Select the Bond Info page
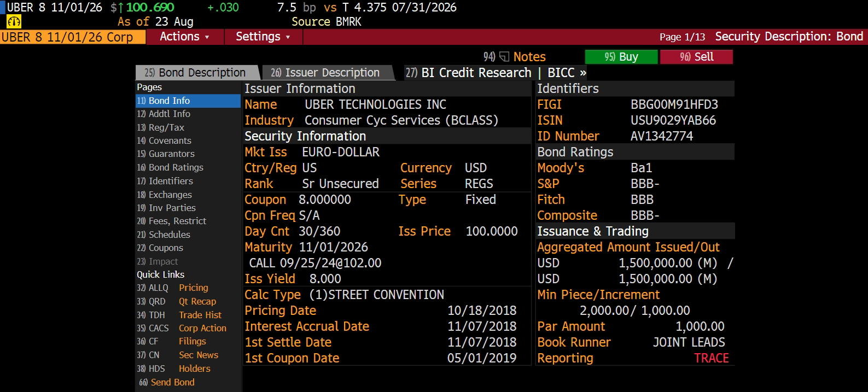Image resolution: width=868 pixels, height=392 pixels. (188, 101)
